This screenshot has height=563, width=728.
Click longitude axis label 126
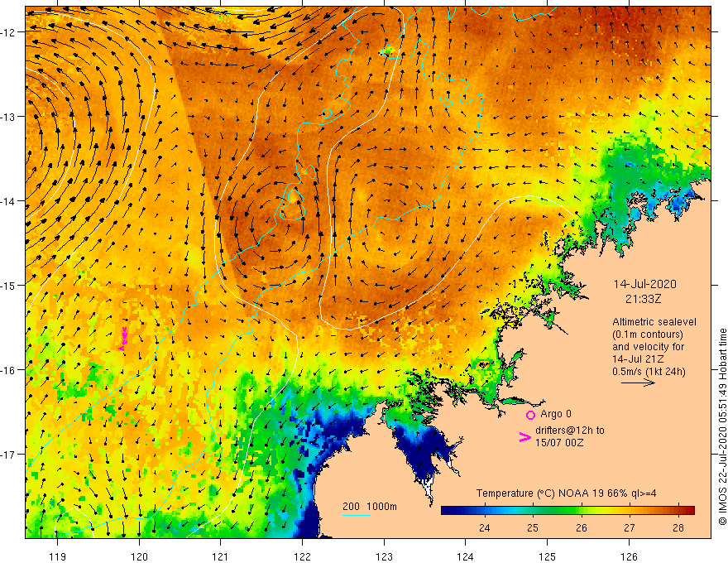(629, 556)
